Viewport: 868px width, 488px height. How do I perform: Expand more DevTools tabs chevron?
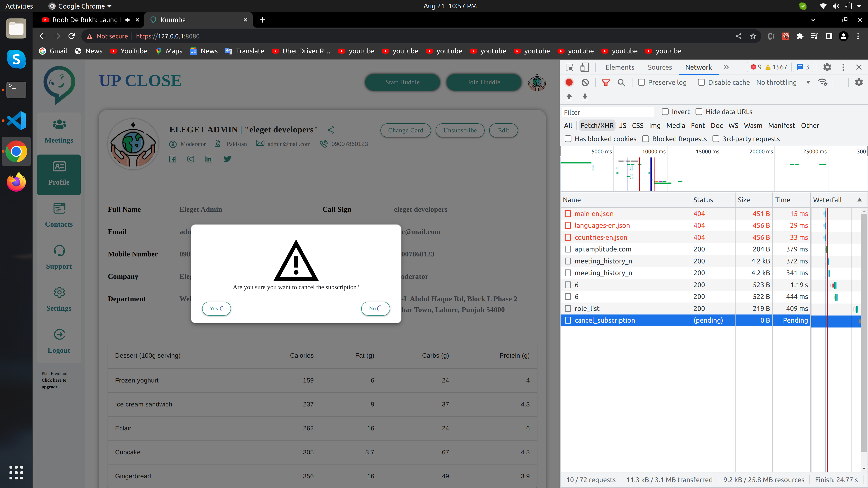(726, 67)
